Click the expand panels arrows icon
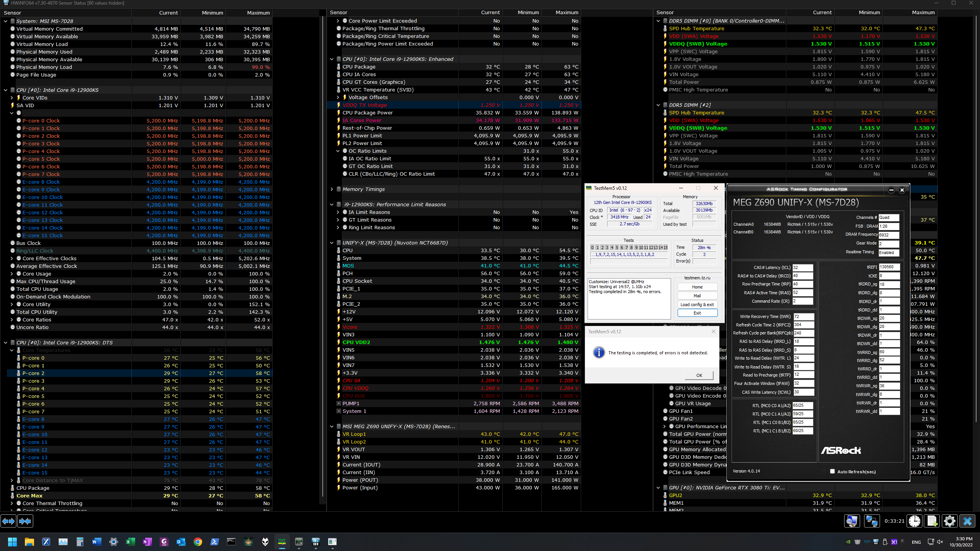 tap(8, 521)
